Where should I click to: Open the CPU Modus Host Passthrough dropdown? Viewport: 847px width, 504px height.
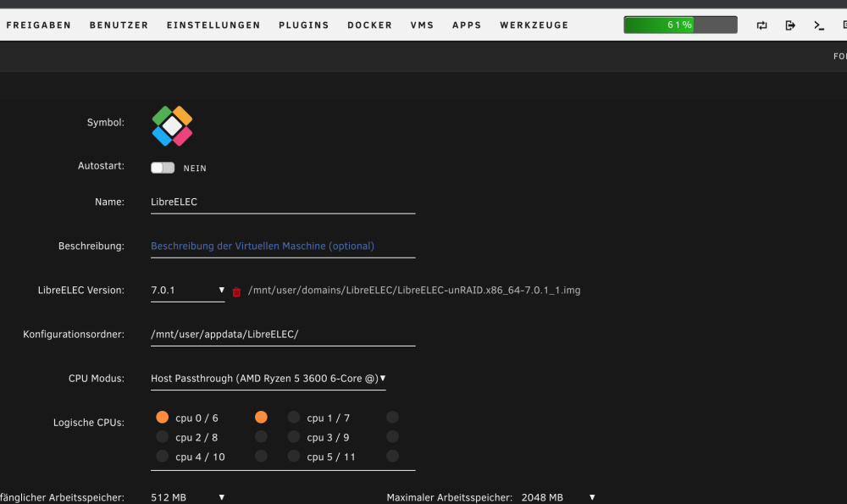click(268, 379)
